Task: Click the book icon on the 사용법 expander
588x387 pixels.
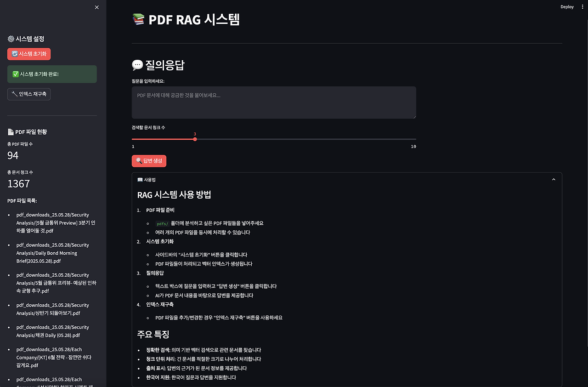Action: [x=139, y=179]
